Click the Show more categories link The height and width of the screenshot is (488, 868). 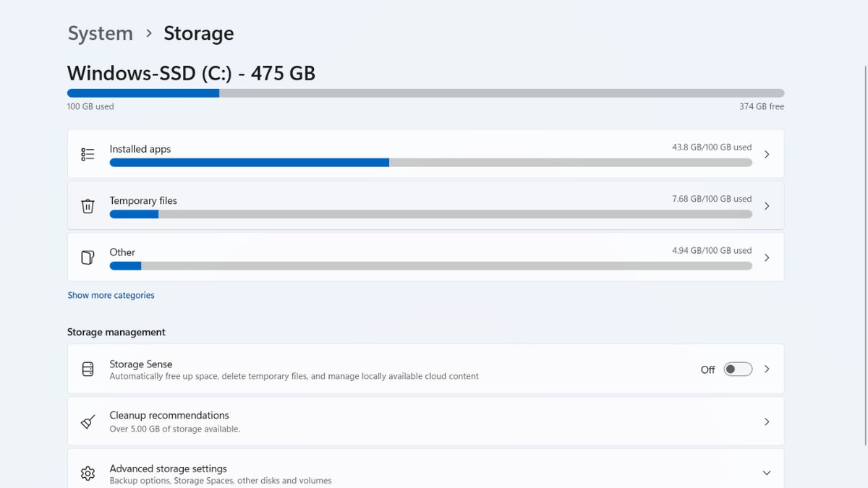[111, 295]
